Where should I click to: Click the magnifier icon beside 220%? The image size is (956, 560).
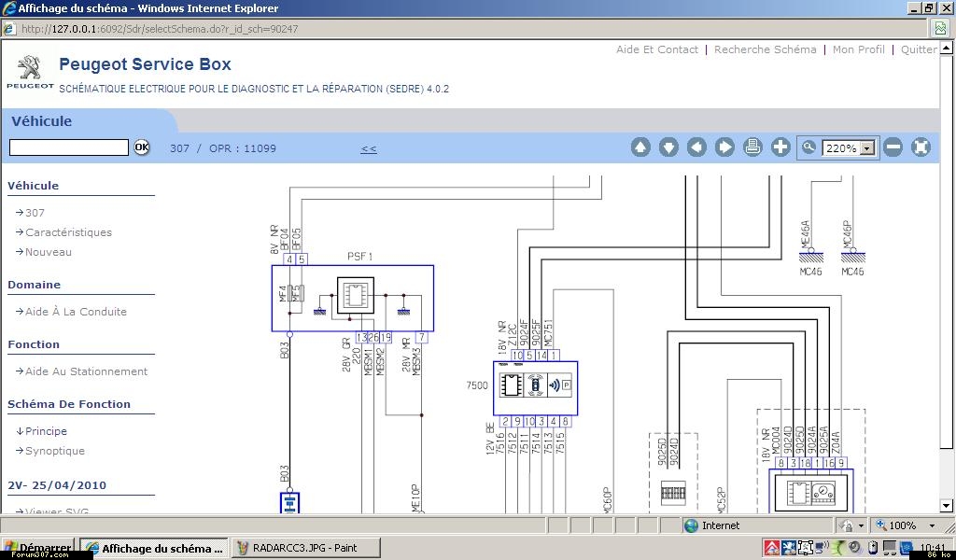pyautogui.click(x=809, y=147)
